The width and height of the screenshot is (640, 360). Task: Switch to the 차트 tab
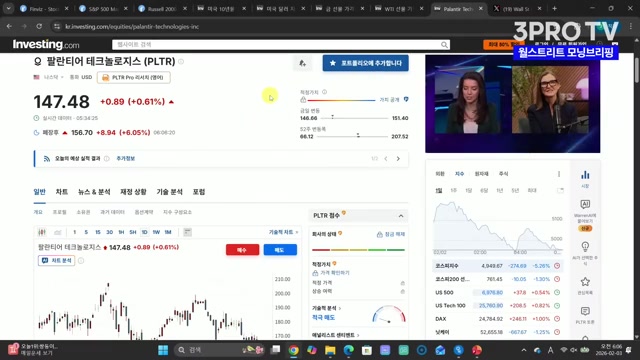62,192
